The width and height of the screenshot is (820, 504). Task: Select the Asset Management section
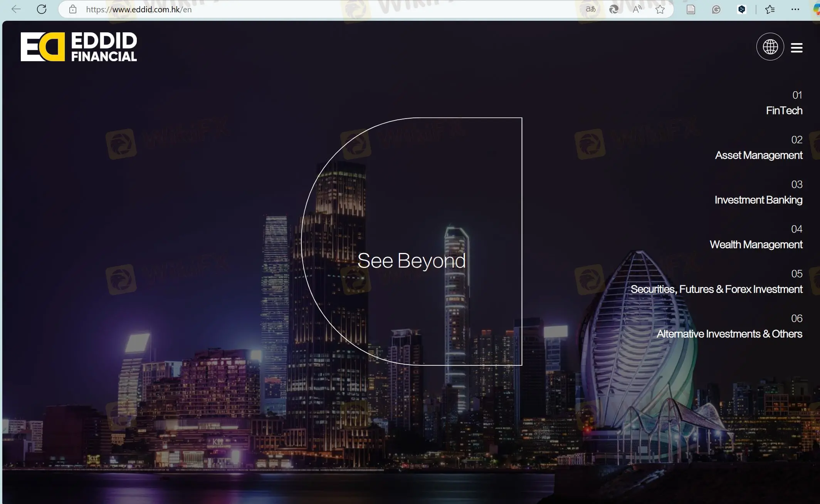758,155
